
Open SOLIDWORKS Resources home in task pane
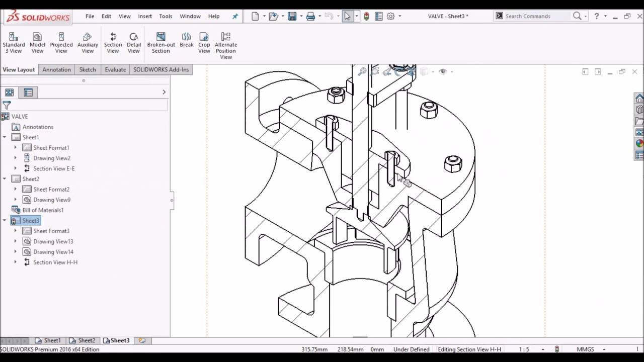pyautogui.click(x=639, y=98)
